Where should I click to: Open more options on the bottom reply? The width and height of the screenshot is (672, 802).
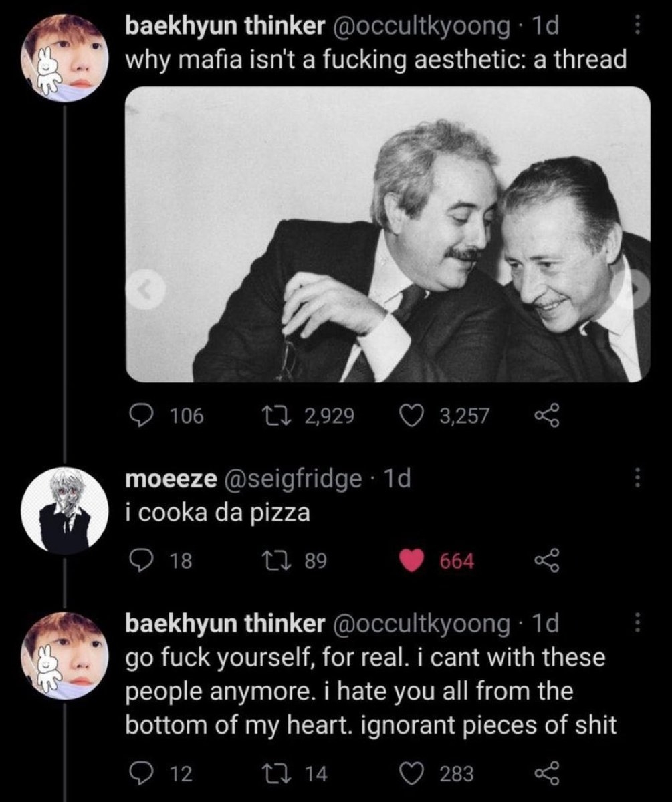(x=637, y=624)
